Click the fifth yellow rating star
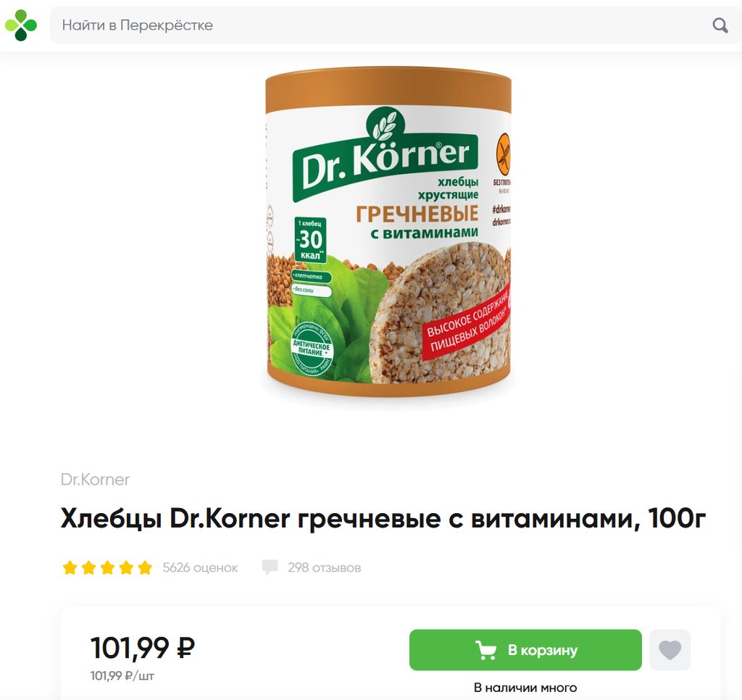 (145, 567)
